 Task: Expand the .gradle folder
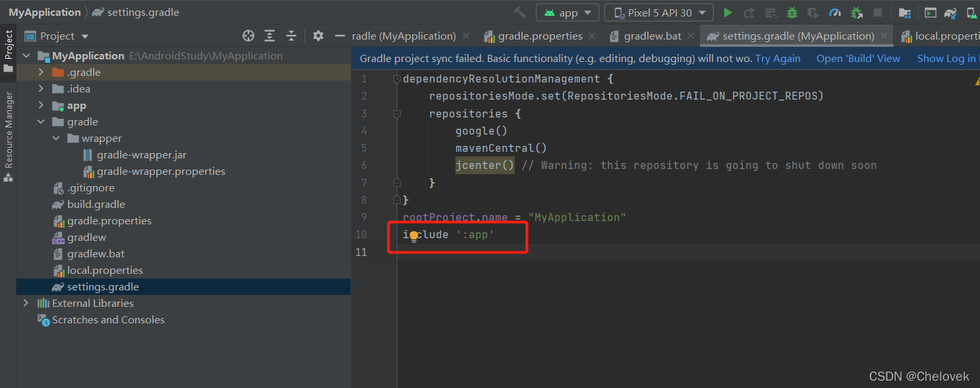point(41,73)
